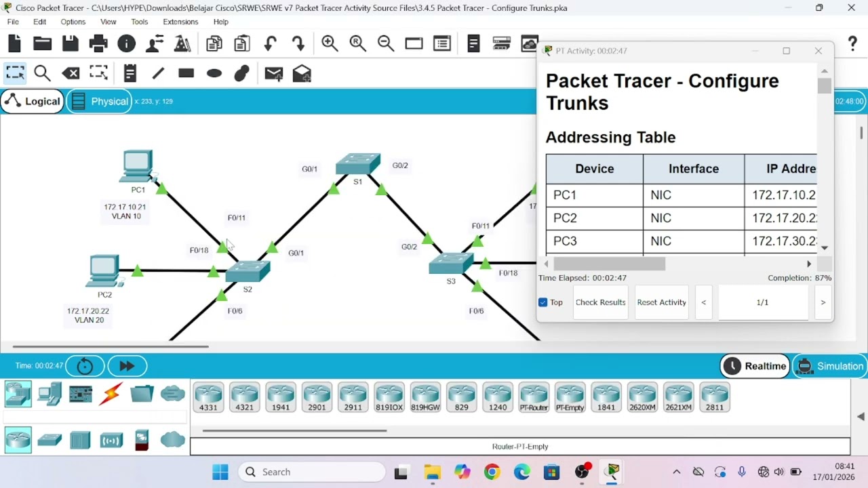The height and width of the screenshot is (488, 868).
Task: Add a Complex PDU open envelope
Action: point(302,73)
